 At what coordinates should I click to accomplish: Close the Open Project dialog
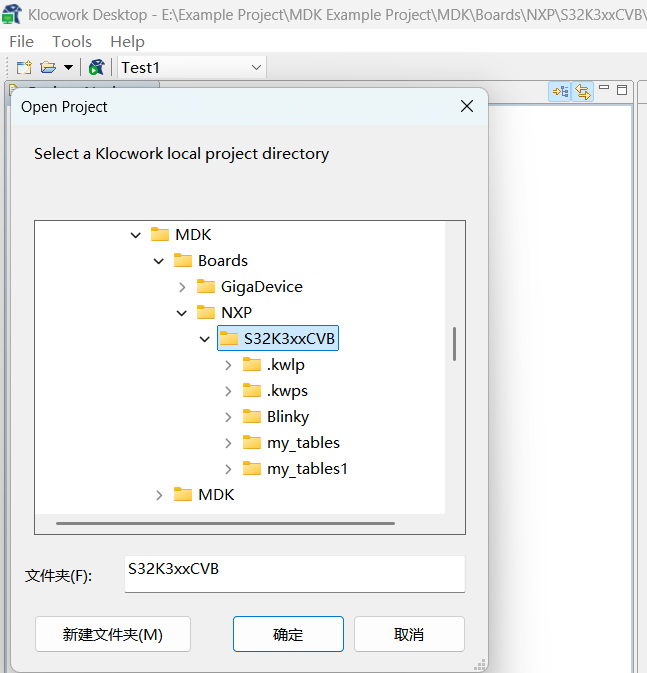(x=467, y=106)
